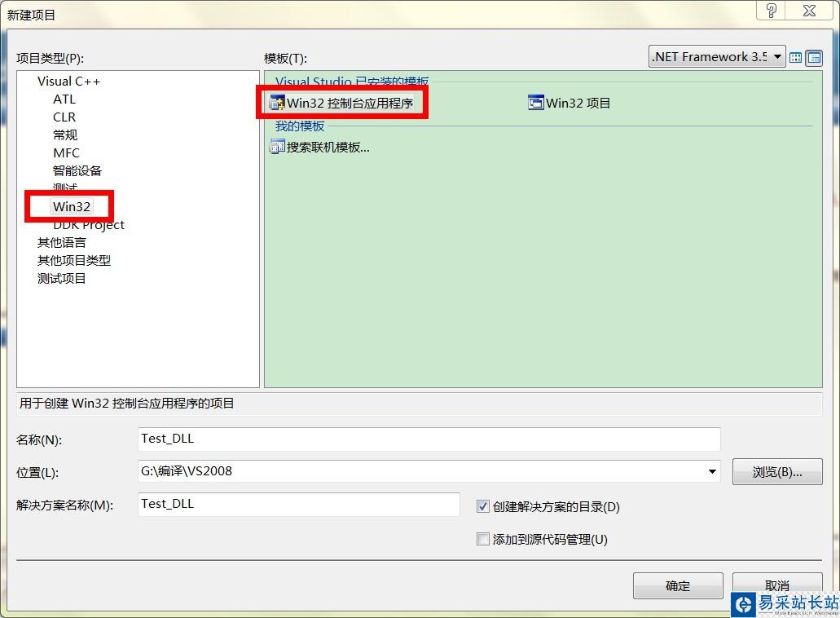Image resolution: width=840 pixels, height=618 pixels.
Task: Click the 名称 input field with Test_DLL
Action: [x=429, y=439]
